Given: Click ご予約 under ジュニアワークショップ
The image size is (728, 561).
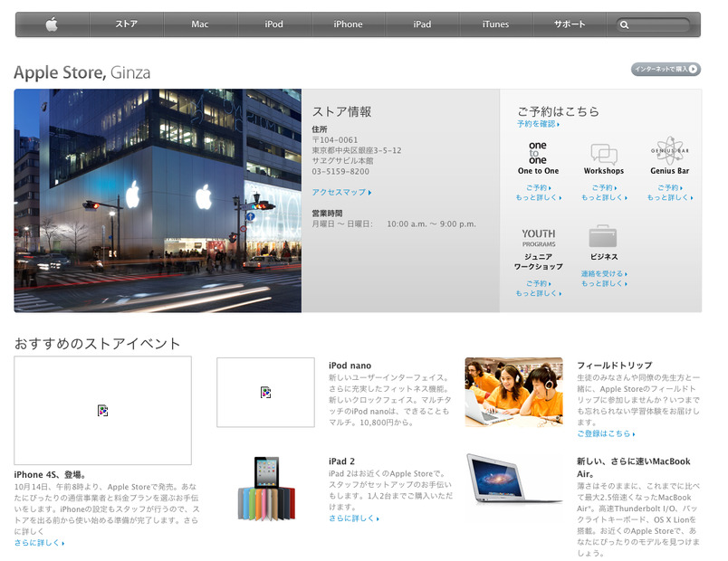Looking at the screenshot, I should click(539, 283).
